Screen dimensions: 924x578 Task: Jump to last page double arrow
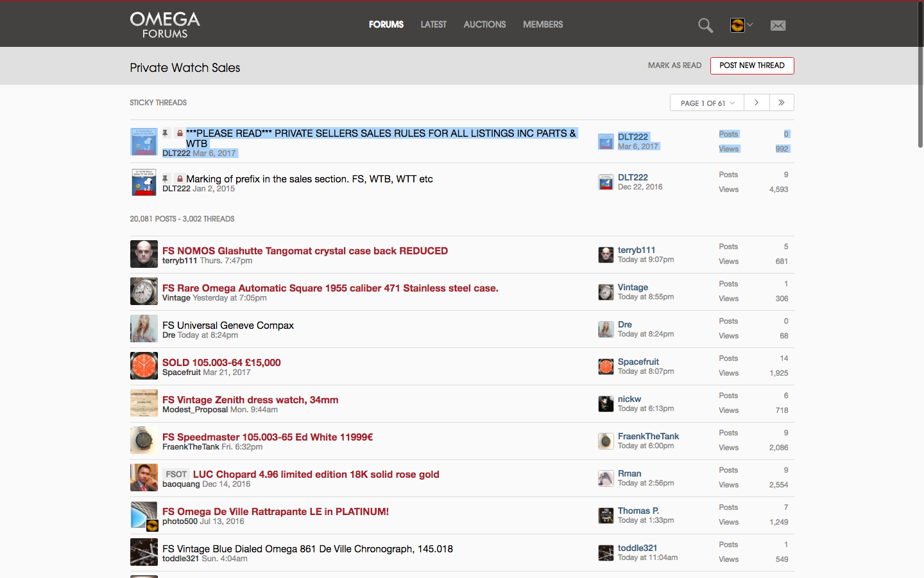(x=781, y=103)
